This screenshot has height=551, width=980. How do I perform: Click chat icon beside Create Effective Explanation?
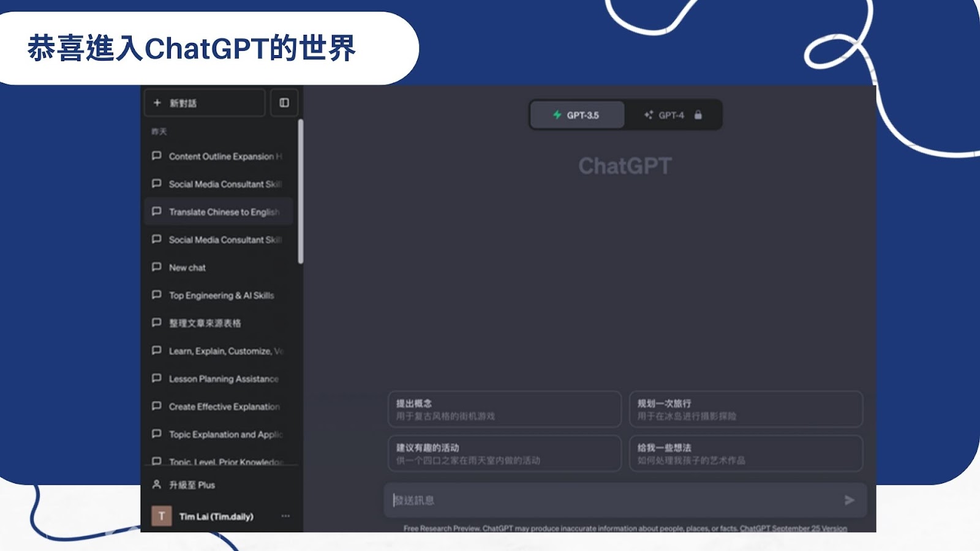157,406
